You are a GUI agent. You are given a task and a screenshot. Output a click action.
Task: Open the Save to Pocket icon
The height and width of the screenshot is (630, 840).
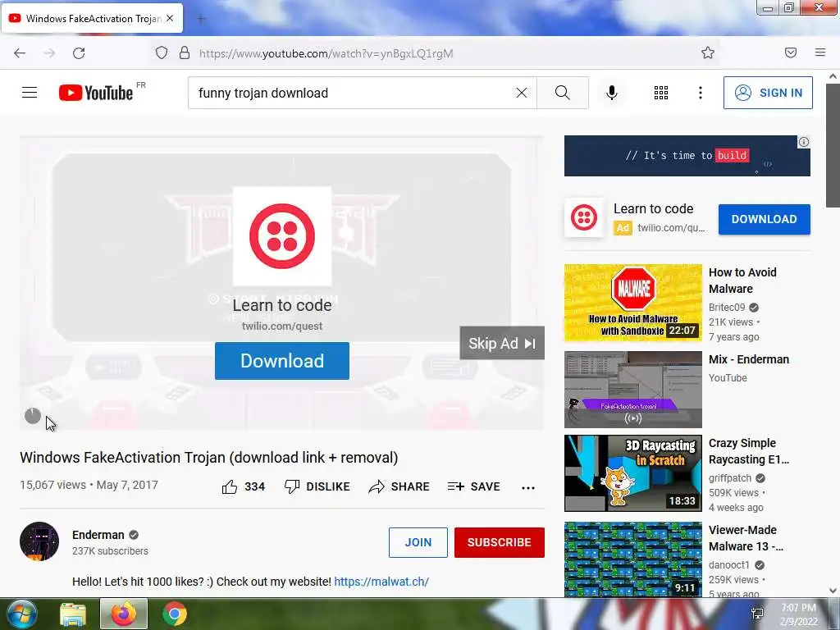(790, 52)
